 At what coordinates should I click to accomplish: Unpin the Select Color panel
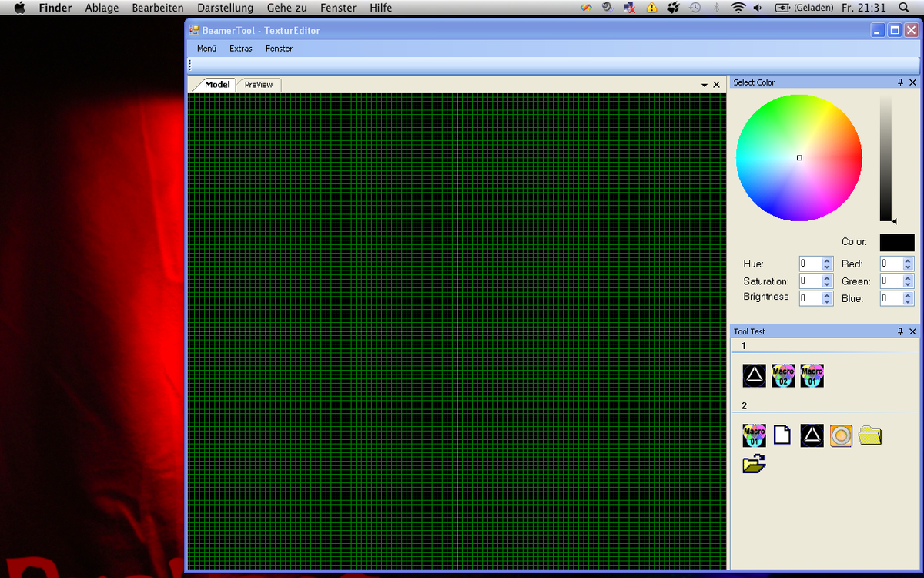tap(900, 82)
